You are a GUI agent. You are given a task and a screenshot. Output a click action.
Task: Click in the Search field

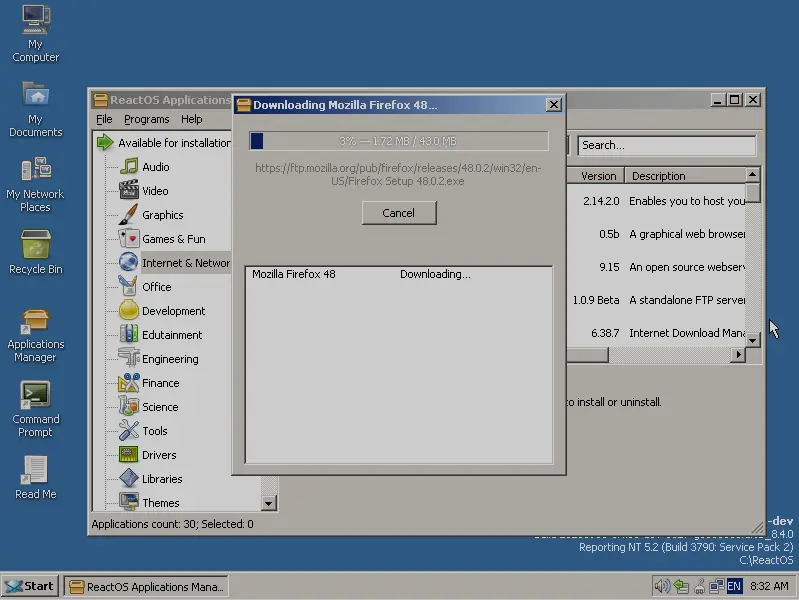(x=667, y=145)
